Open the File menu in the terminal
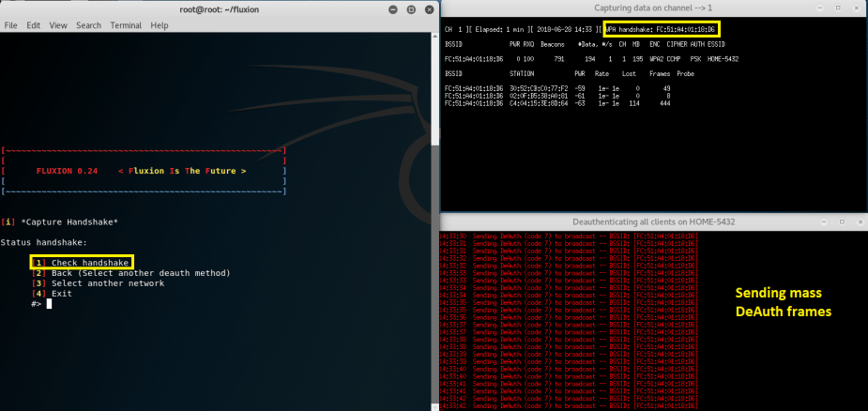This screenshot has width=868, height=411. pos(11,25)
